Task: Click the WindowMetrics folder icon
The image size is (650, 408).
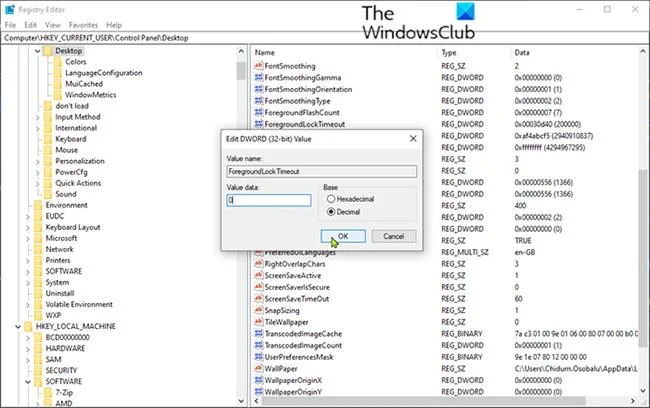Action: pos(58,95)
